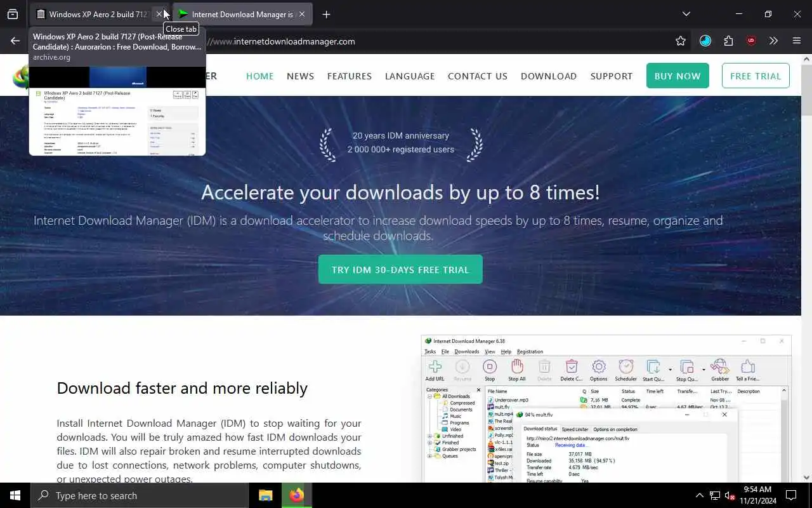Open the CONTACT US page
Viewport: 812px width, 508px height.
coord(478,76)
